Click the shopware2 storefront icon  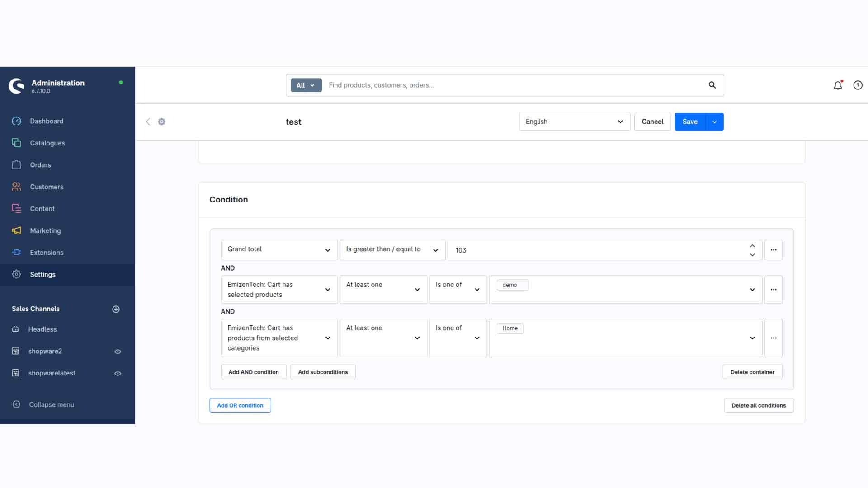click(15, 351)
